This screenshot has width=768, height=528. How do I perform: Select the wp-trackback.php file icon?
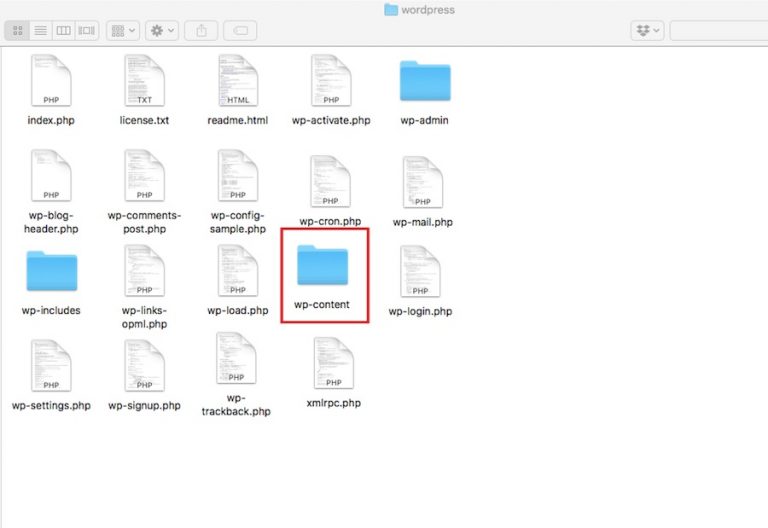pos(236,358)
